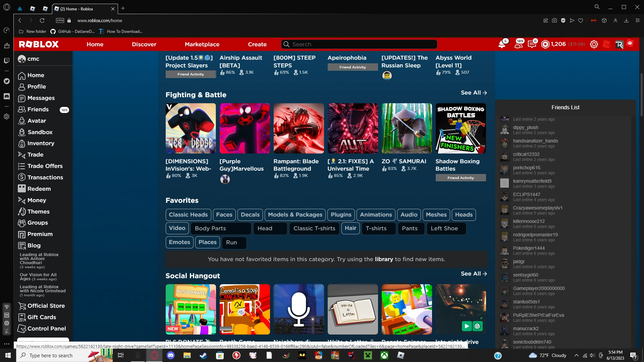
Task: Click the Robux balance icon
Action: (x=545, y=44)
